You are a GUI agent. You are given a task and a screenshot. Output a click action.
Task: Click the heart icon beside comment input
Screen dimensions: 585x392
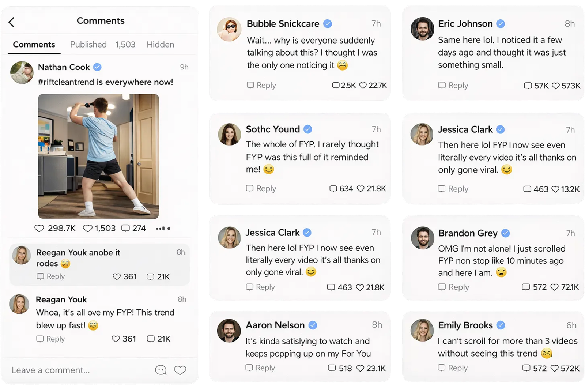(180, 370)
